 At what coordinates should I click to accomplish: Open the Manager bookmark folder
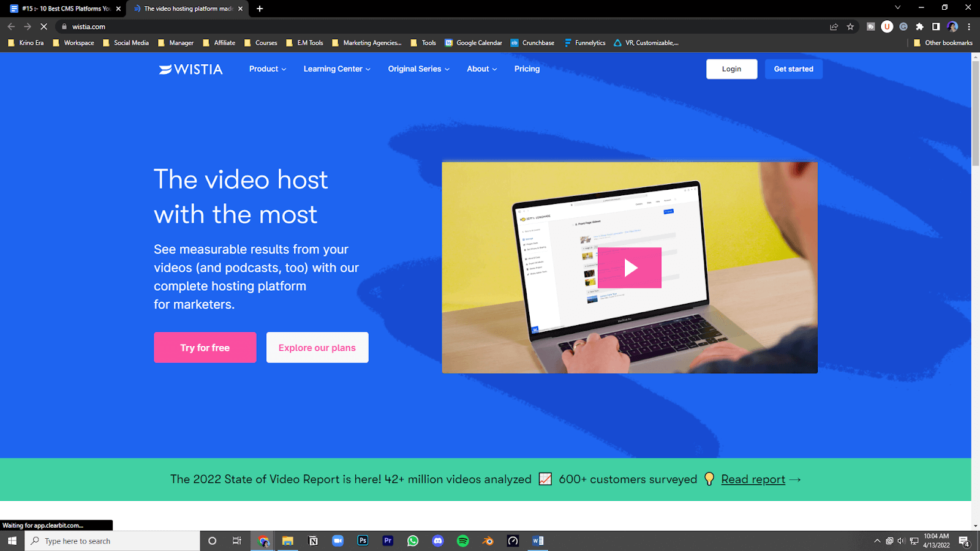tap(176, 43)
